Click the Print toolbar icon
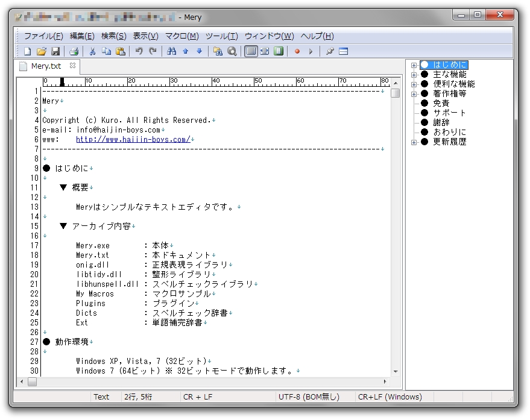The width and height of the screenshot is (530, 420). click(74, 51)
